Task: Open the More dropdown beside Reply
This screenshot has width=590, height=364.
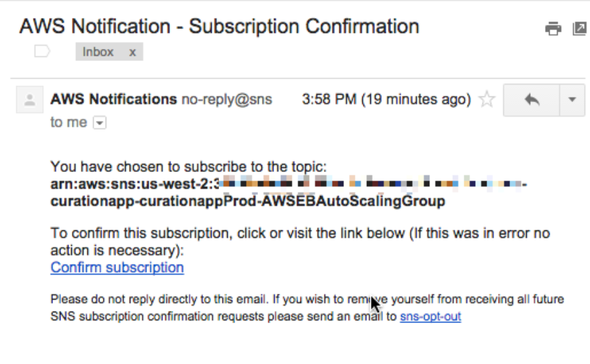Action: (572, 100)
